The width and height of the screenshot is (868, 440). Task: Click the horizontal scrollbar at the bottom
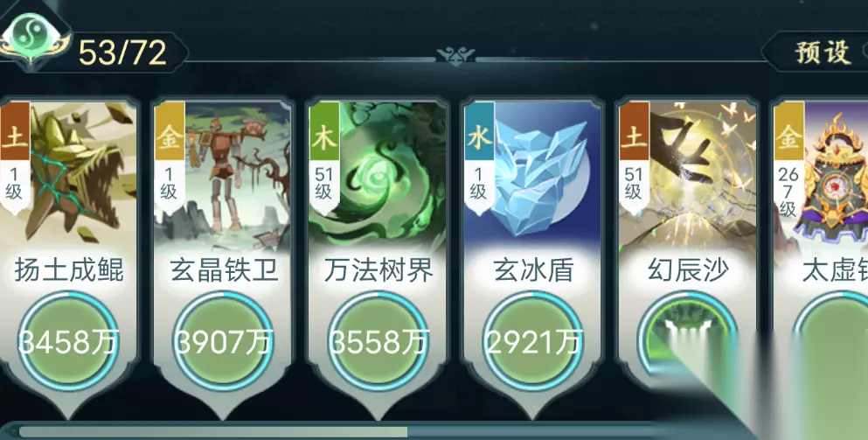point(332,431)
